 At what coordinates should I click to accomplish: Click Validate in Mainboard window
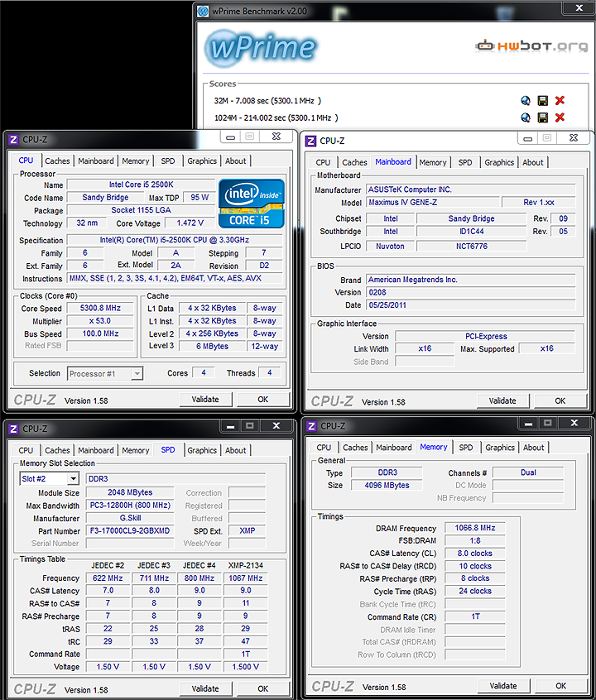pos(502,401)
